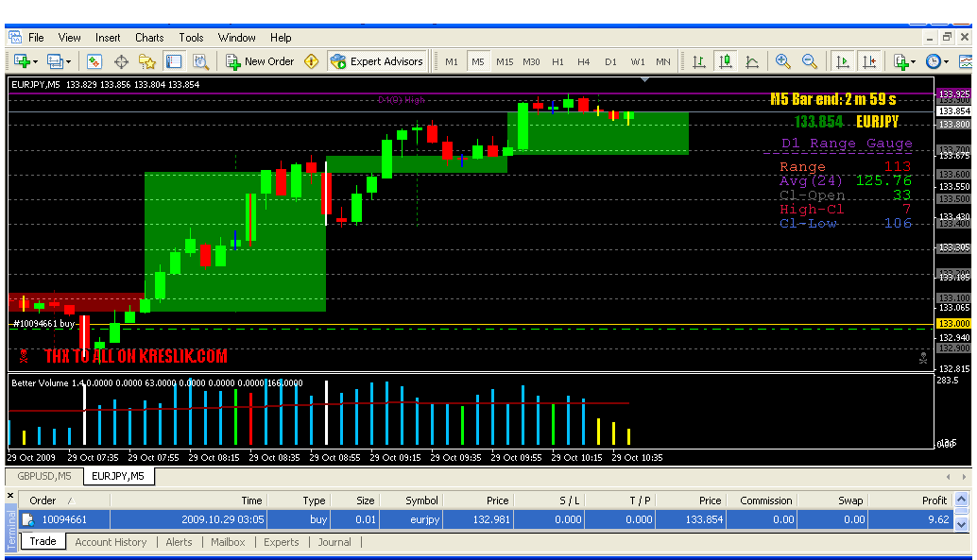The width and height of the screenshot is (977, 560).
Task: Switch to the Account History tab
Action: click(111, 542)
